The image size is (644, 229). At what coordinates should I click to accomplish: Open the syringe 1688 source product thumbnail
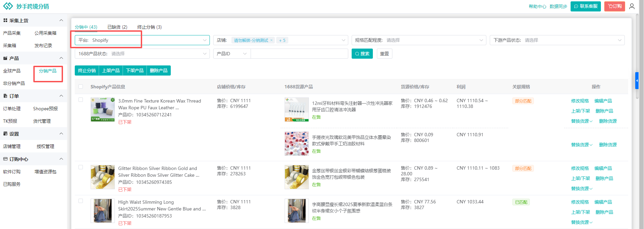(296, 110)
